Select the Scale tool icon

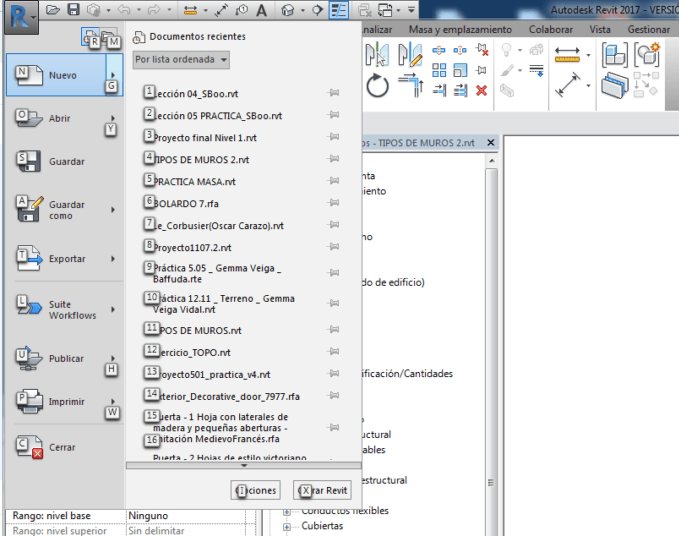[x=460, y=70]
